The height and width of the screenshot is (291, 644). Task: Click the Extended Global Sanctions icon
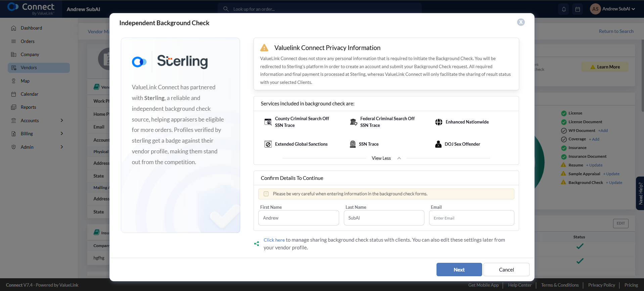click(268, 144)
